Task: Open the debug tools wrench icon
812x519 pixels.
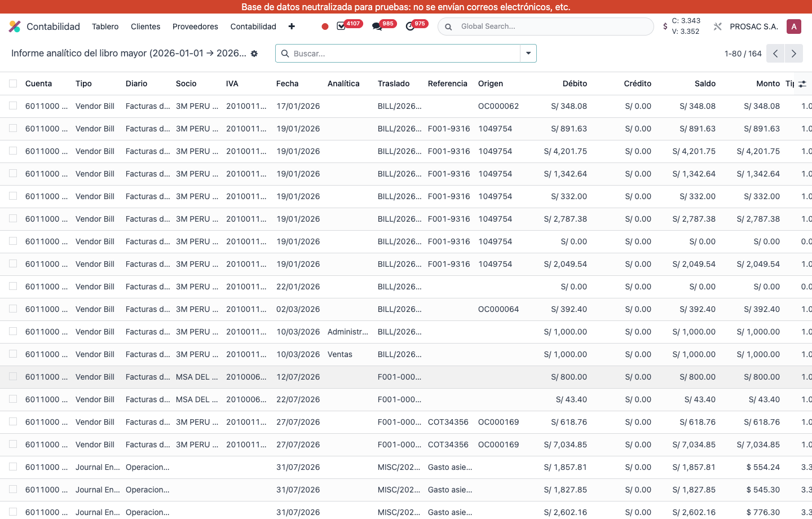Action: click(717, 27)
